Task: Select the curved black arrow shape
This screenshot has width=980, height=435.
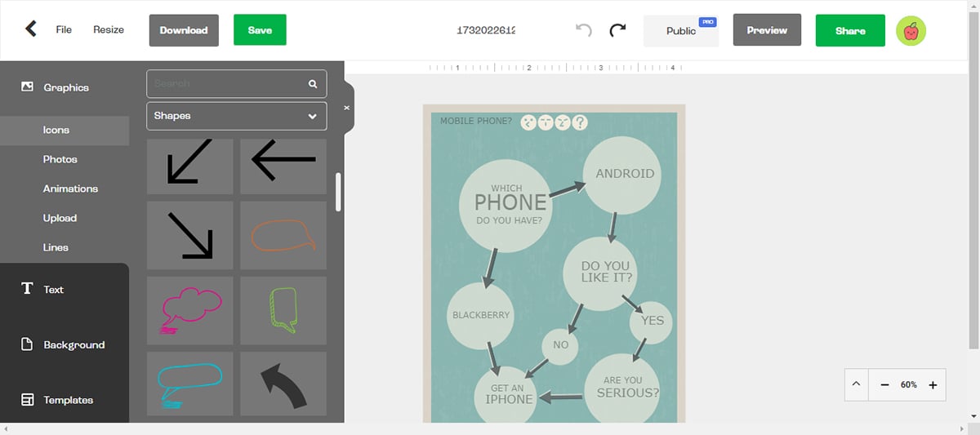Action: pyautogui.click(x=283, y=385)
